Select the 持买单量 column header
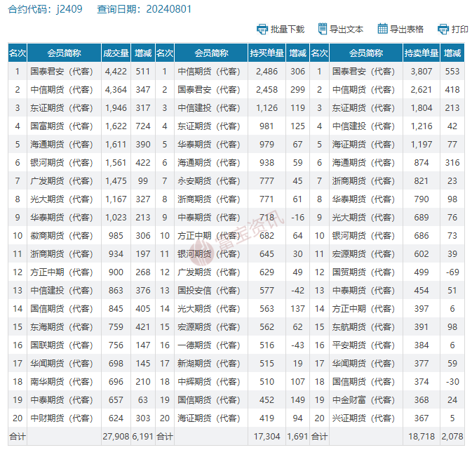 (x=267, y=53)
